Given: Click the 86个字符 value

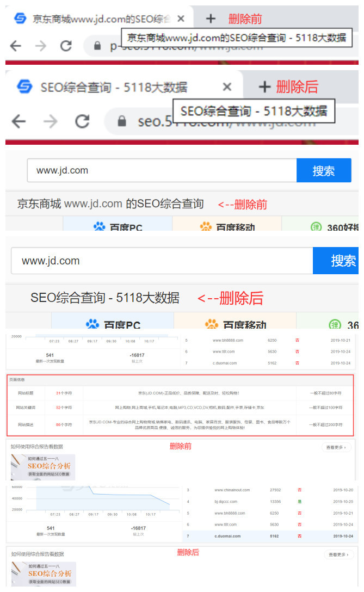Looking at the screenshot, I should 64,425.
